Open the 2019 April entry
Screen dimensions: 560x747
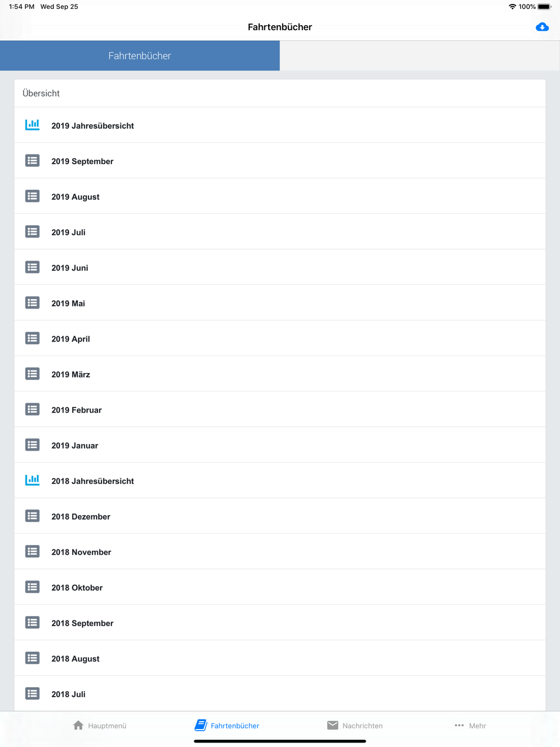coord(280,338)
